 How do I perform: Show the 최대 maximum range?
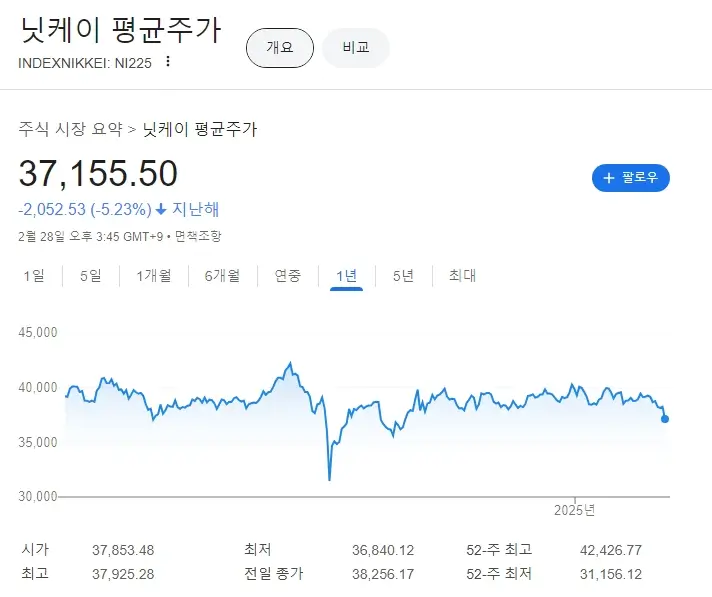pyautogui.click(x=462, y=276)
